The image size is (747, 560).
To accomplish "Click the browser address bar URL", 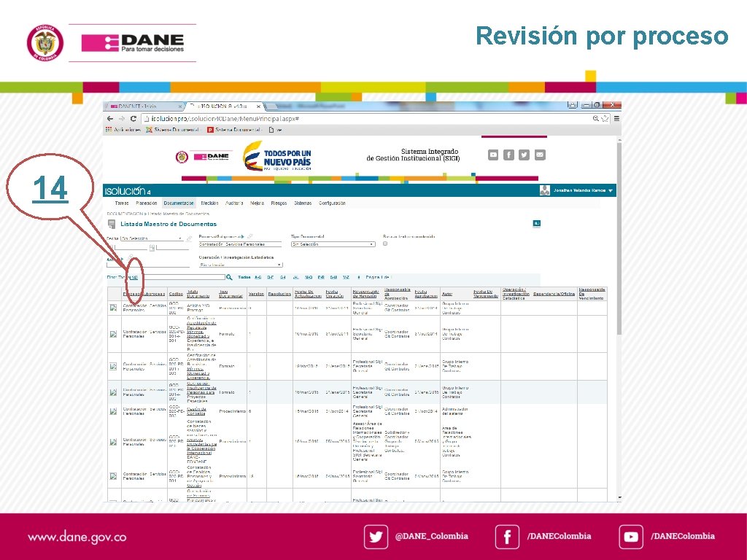I will [225, 119].
